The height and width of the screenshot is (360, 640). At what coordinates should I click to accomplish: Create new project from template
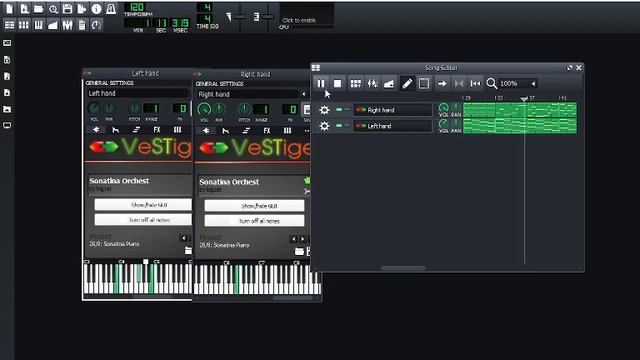tap(24, 9)
